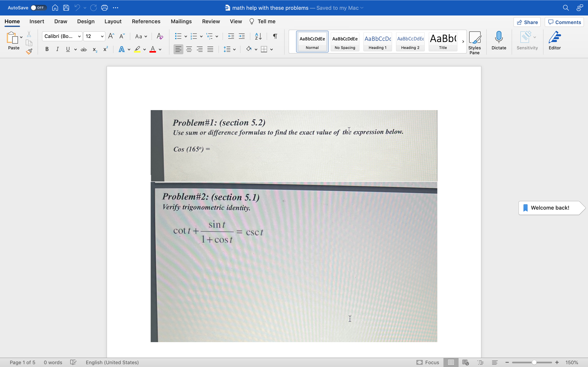Screen dimensions: 588x367
Task: Click the Share button
Action: pyautogui.click(x=527, y=22)
